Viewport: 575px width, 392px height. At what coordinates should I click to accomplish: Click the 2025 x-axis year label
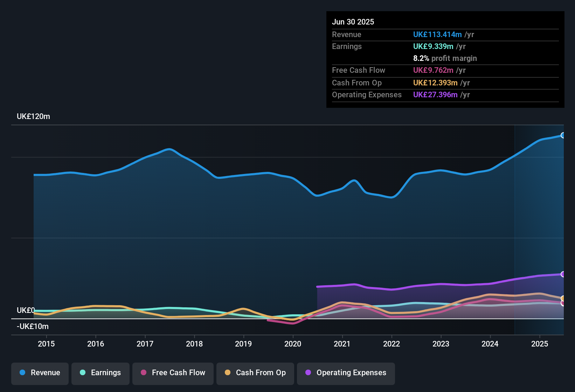coord(540,344)
